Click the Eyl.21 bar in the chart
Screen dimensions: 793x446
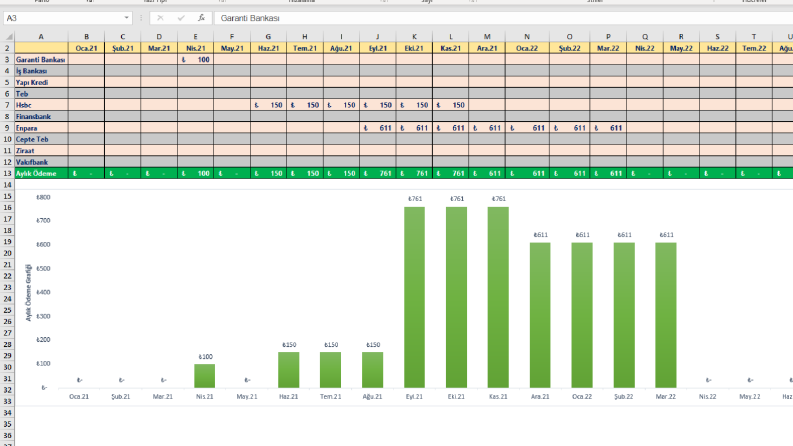click(x=414, y=297)
